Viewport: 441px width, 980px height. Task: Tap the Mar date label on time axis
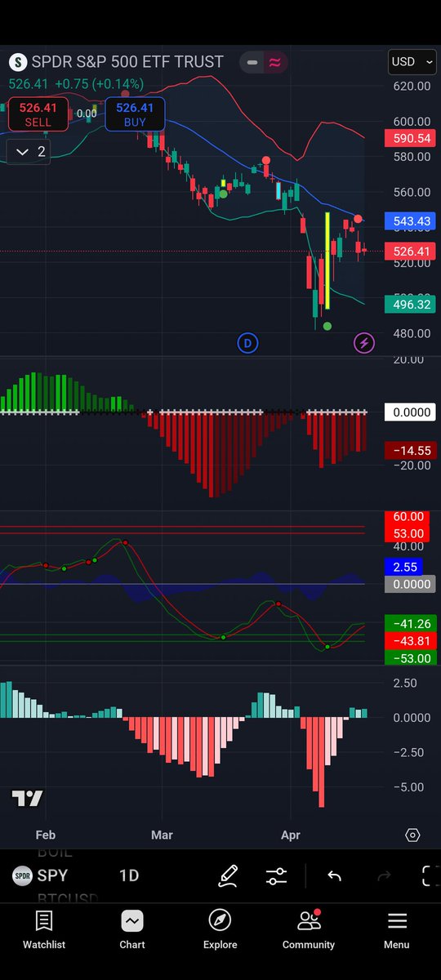click(162, 835)
